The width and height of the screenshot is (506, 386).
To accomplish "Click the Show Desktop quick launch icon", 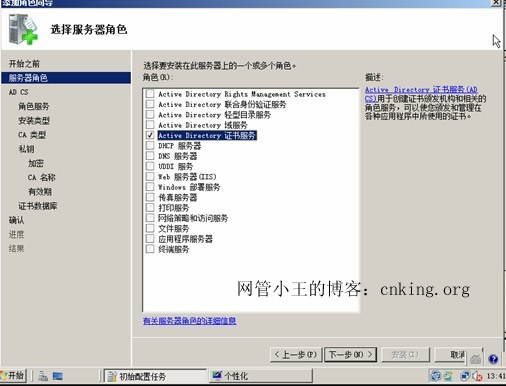I will pyautogui.click(x=57, y=376).
